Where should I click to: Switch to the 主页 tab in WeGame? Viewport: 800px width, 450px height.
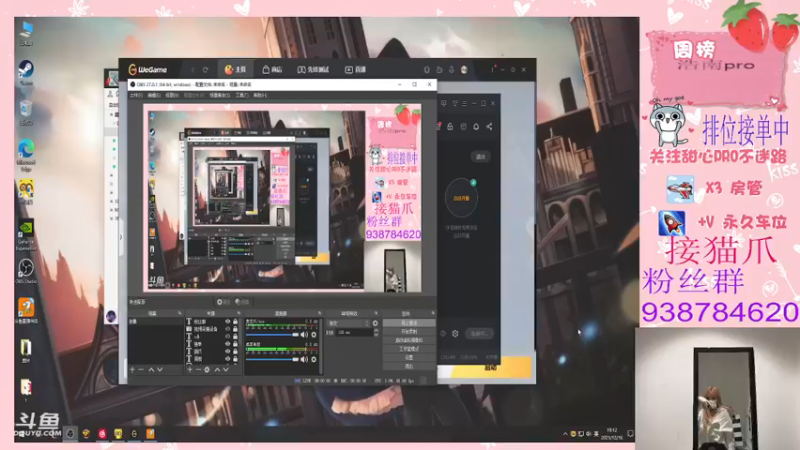coord(235,69)
